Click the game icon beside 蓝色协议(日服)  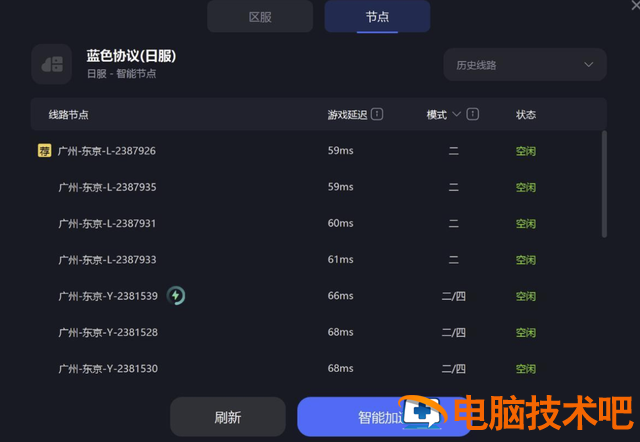(52, 64)
